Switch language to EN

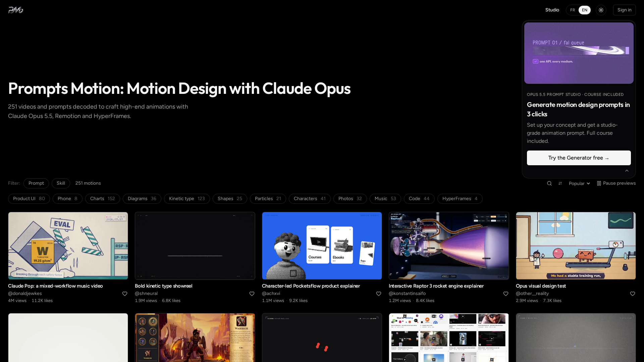pyautogui.click(x=585, y=10)
